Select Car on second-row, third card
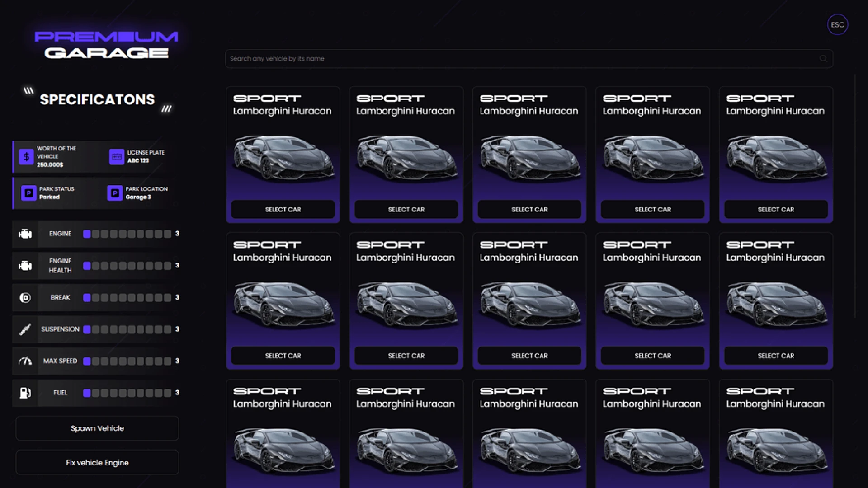The width and height of the screenshot is (868, 488). [x=529, y=356]
